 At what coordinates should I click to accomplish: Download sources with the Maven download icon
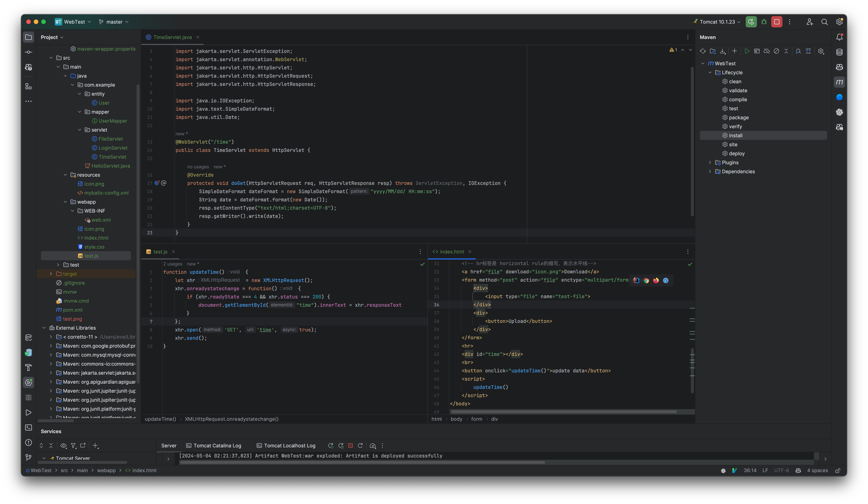[x=723, y=51]
